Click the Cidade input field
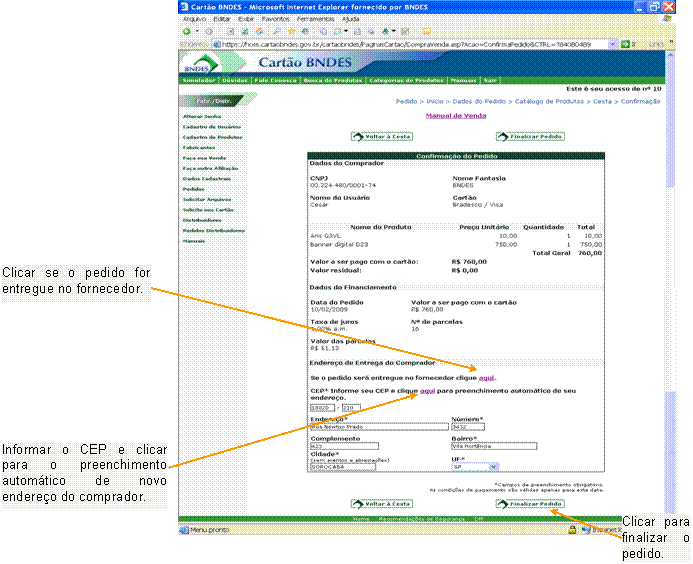This screenshot has width=693, height=564. (x=343, y=467)
